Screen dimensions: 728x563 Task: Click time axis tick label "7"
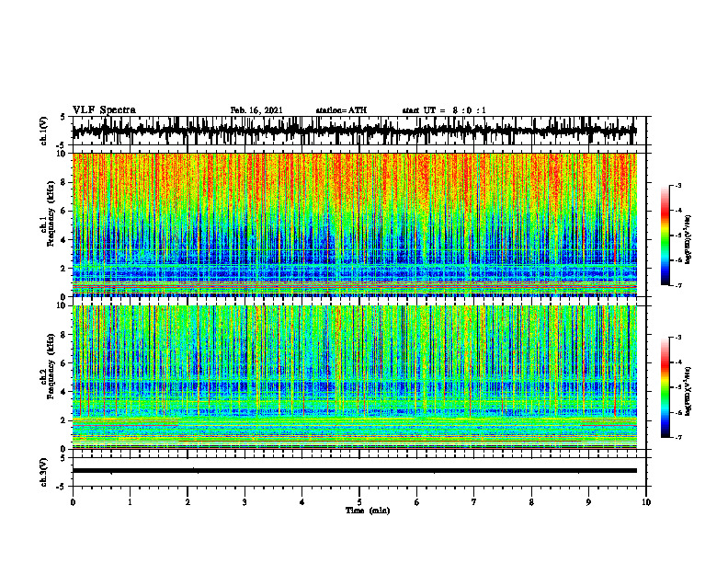tap(474, 502)
